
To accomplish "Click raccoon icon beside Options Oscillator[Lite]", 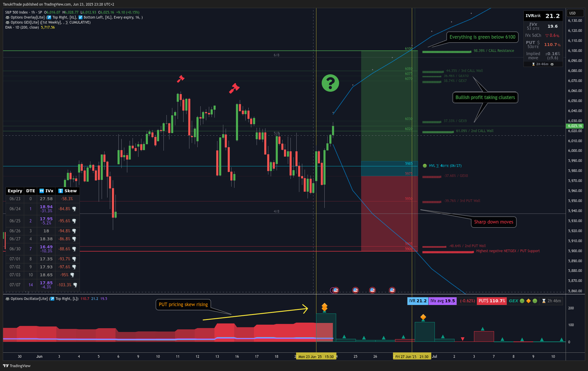I will click(x=7, y=299).
